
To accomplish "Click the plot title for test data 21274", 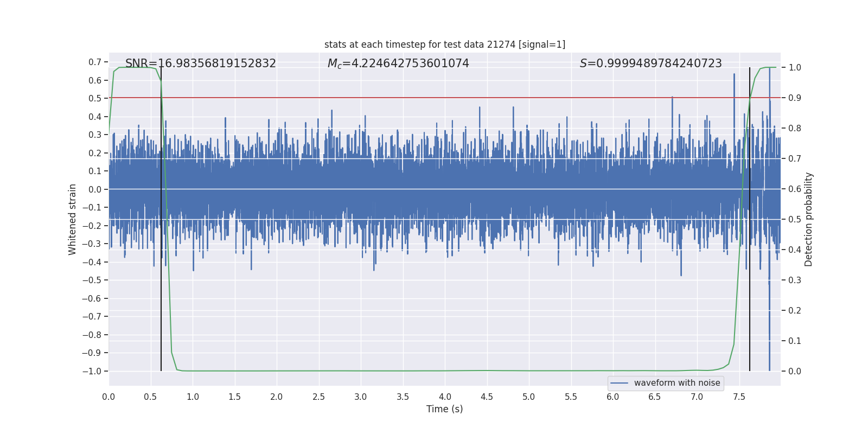I will click(x=444, y=44).
